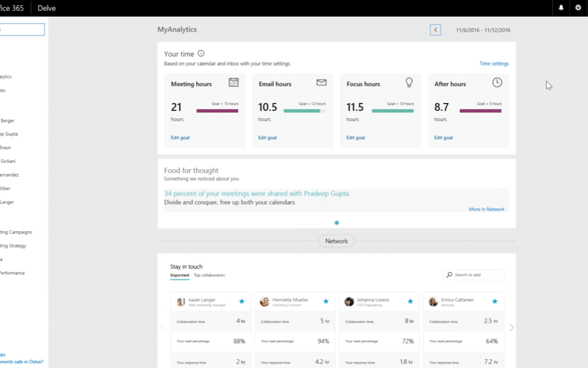Viewport: 588px width, 368px height.
Task: Click the After hours clock icon
Action: 497,82
